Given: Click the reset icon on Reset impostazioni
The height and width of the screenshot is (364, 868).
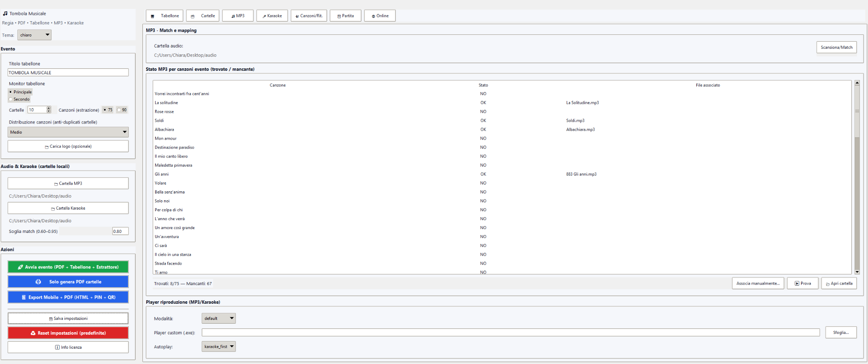Looking at the screenshot, I should pyautogui.click(x=33, y=333).
